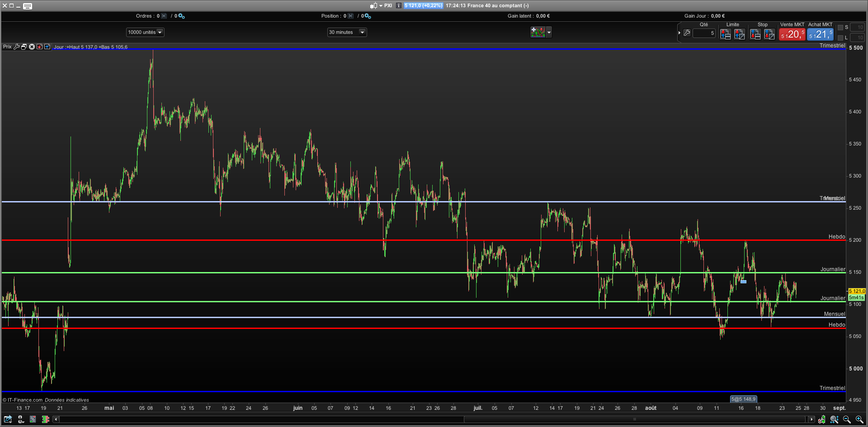
Task: Place second Stop order icon
Action: point(769,34)
